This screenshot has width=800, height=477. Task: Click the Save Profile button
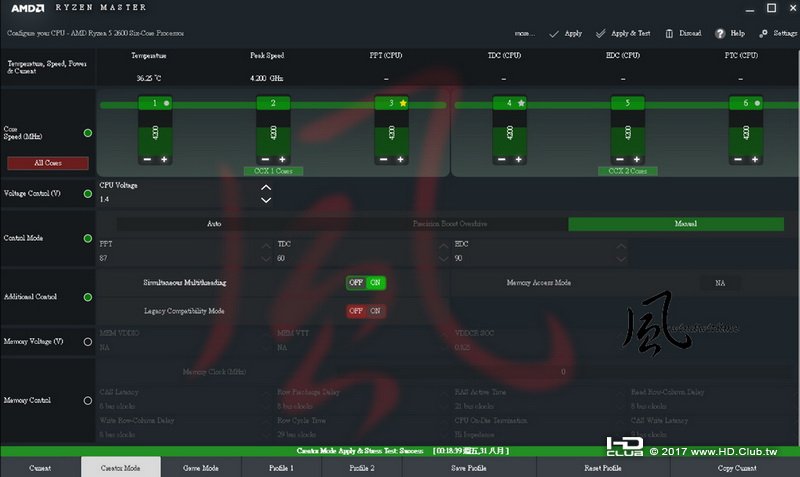pos(468,467)
